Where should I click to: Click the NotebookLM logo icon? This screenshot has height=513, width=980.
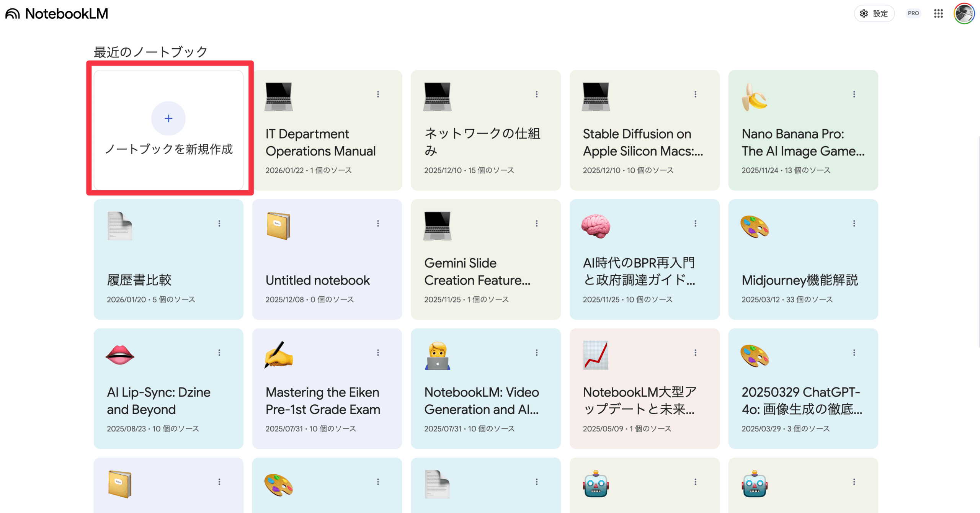(12, 13)
